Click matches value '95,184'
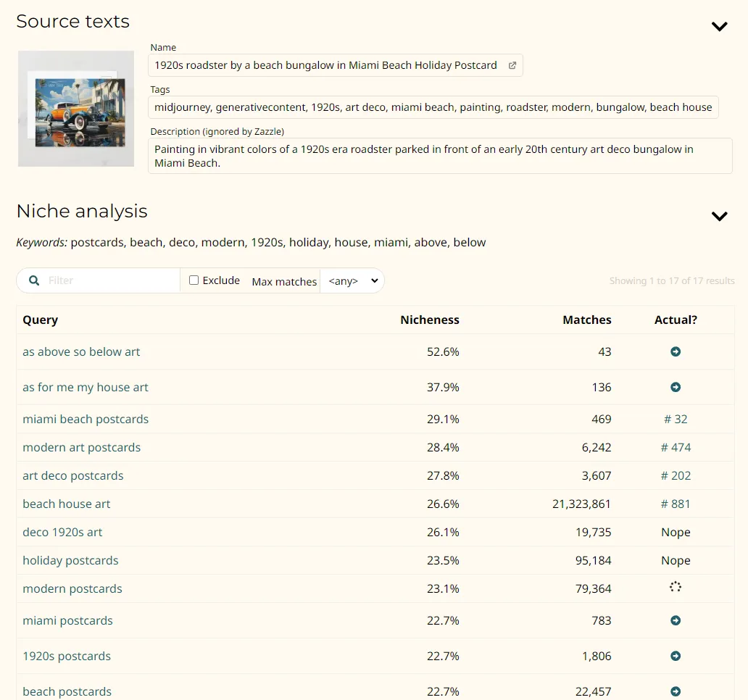The image size is (748, 700). [x=593, y=560]
